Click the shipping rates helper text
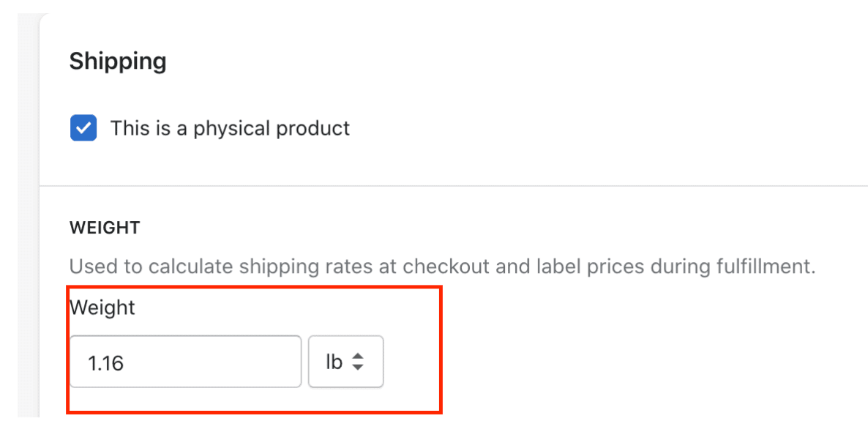868x432 pixels. coord(442,266)
